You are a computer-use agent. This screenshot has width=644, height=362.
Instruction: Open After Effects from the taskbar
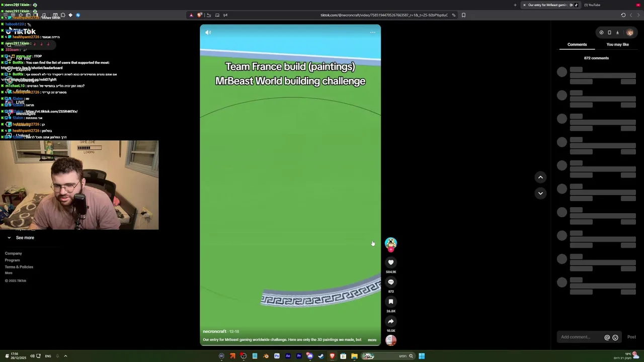pos(288,356)
